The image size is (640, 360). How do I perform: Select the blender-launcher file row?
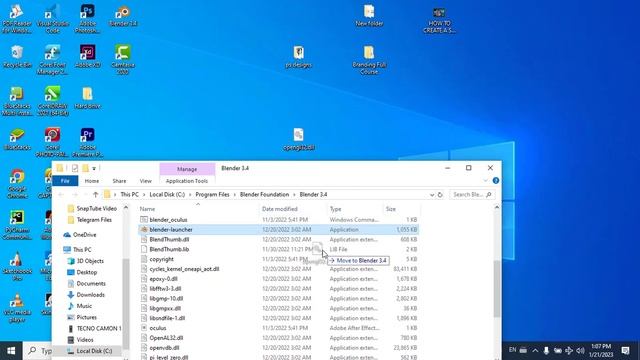pyautogui.click(x=279, y=230)
